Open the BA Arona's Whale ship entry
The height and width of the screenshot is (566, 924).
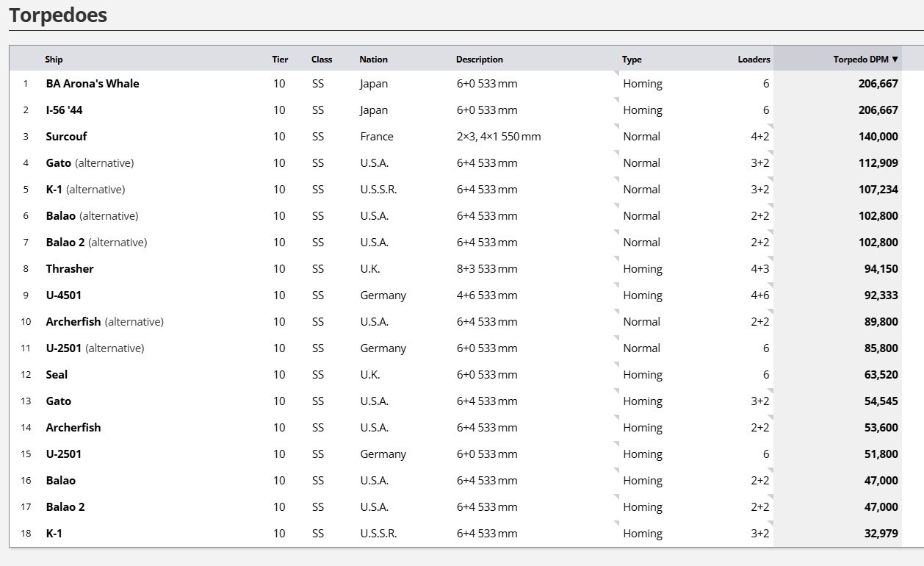[x=93, y=84]
